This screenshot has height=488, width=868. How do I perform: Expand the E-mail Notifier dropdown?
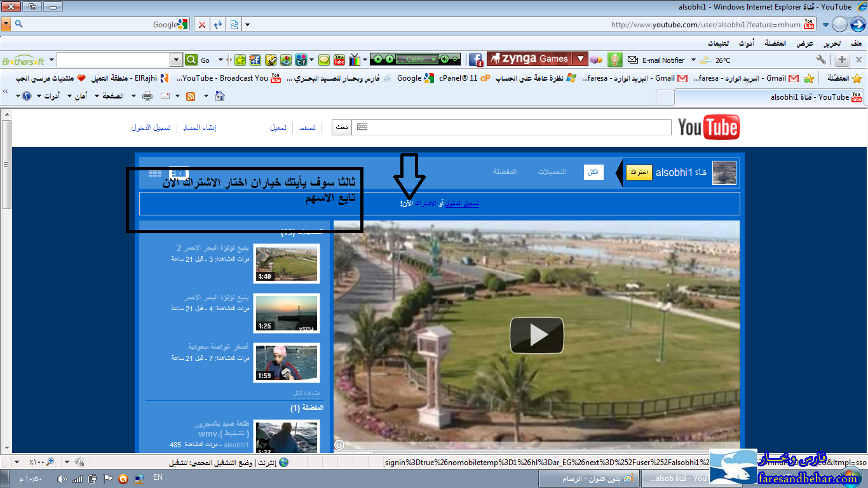click(691, 60)
